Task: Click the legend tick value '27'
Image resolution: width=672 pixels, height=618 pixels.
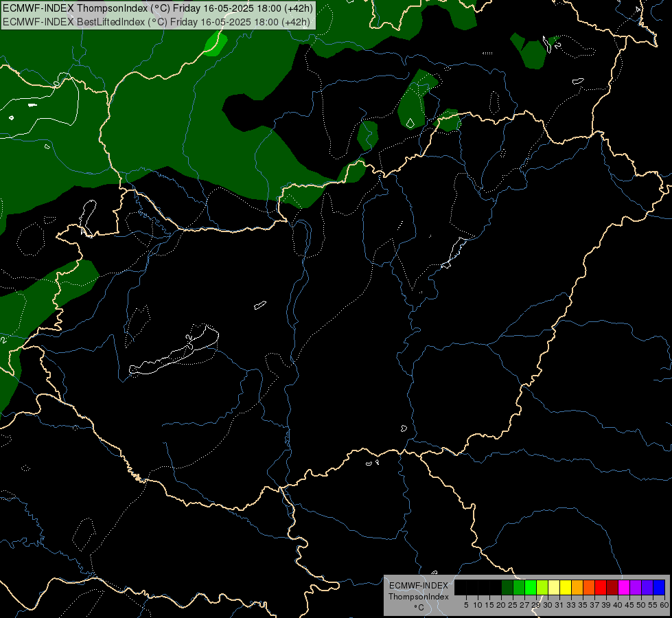Action: pos(524,605)
